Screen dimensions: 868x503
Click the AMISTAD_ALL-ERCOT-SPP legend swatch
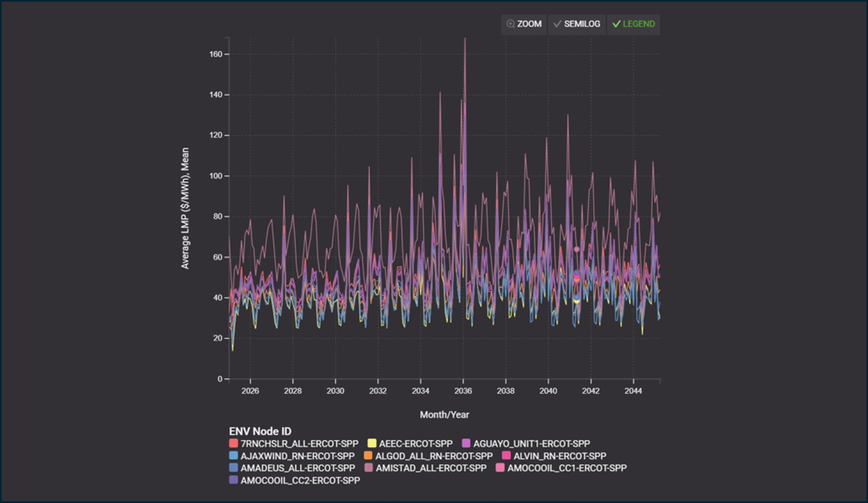(368, 467)
